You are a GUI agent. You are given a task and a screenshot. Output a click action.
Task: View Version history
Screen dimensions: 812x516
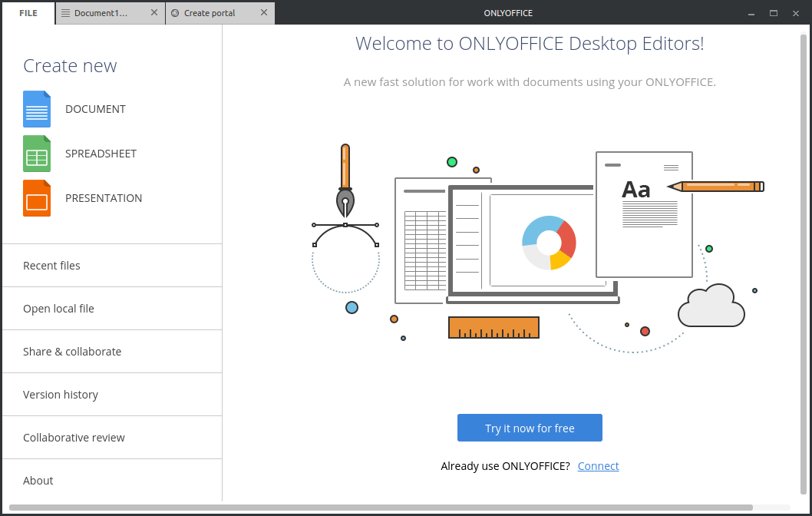pyautogui.click(x=61, y=394)
